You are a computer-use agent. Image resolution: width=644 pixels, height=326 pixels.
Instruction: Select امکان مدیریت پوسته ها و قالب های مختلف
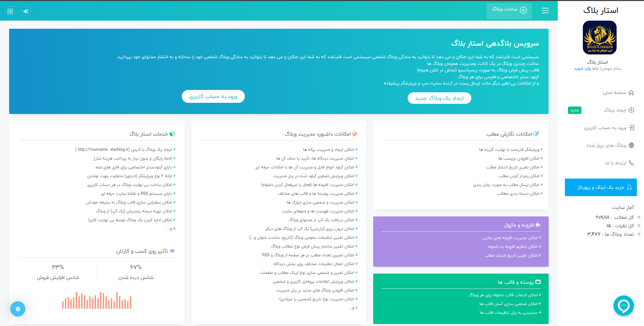point(316,193)
